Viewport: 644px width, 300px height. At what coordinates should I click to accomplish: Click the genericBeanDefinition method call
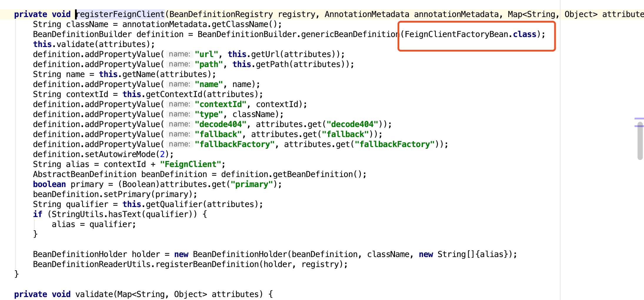[x=350, y=34]
